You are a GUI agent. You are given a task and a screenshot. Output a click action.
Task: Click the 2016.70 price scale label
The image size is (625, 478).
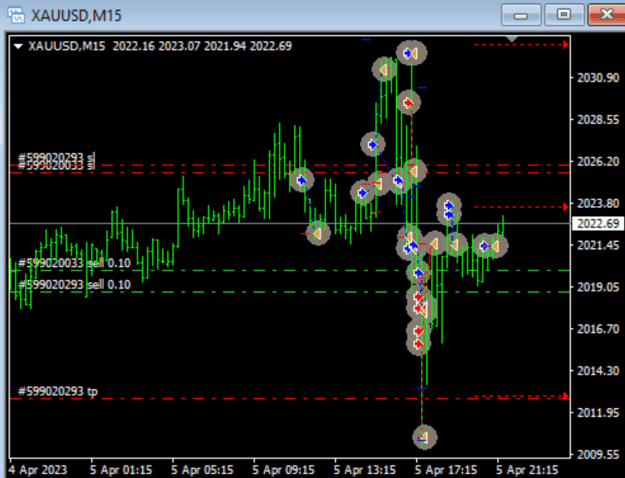(x=598, y=329)
